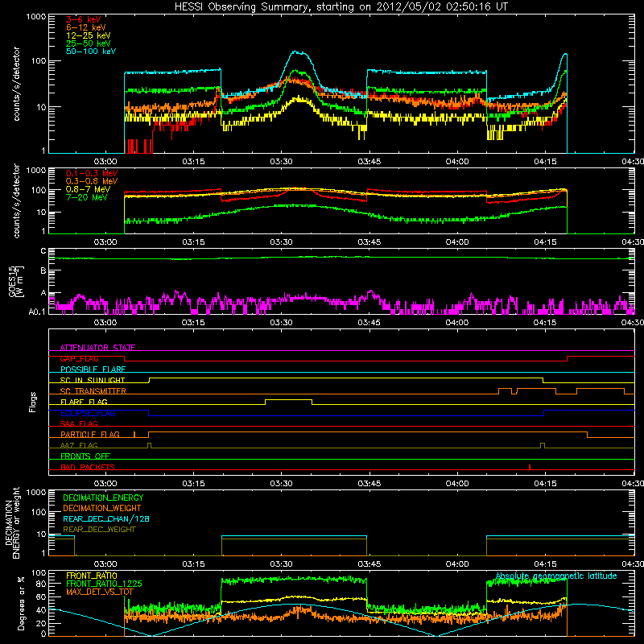This screenshot has width=644, height=644.
Task: Select the FLARE_FLAG label
Action: 84,402
